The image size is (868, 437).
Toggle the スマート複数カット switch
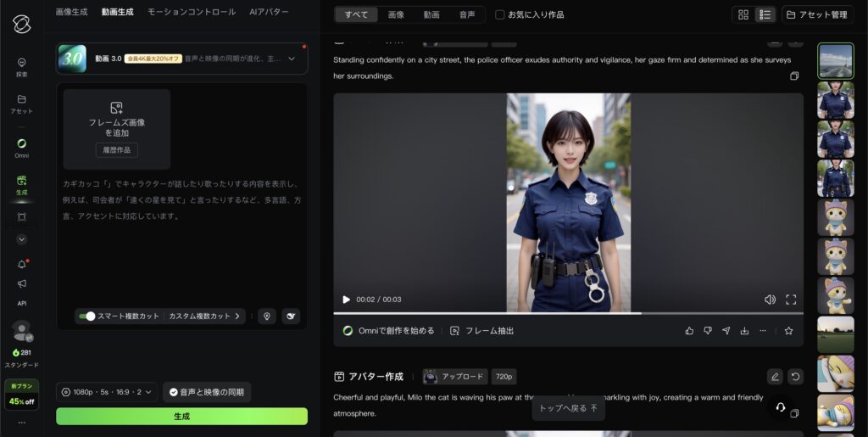pos(87,317)
